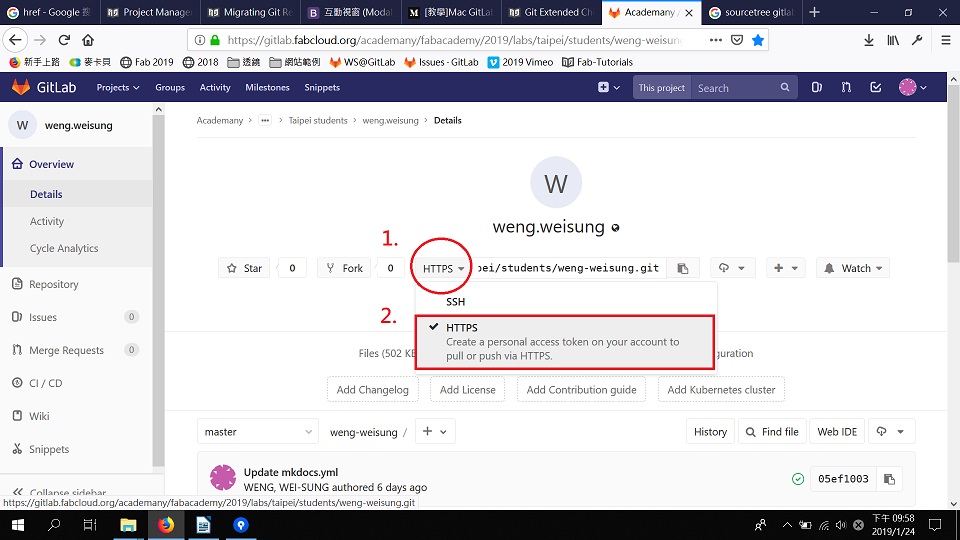Expand the collapsed breadcrumb ellipsis
This screenshot has width=960, height=540.
(x=265, y=121)
